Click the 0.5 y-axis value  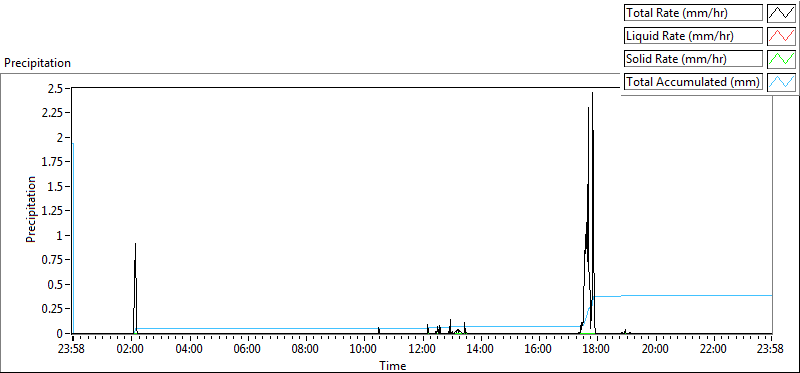click(56, 284)
